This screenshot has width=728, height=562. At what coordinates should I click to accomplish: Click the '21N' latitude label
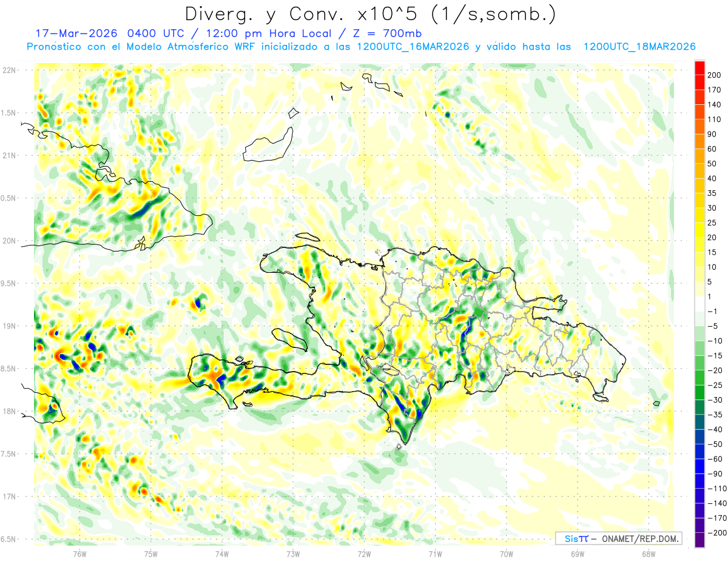tap(8, 155)
